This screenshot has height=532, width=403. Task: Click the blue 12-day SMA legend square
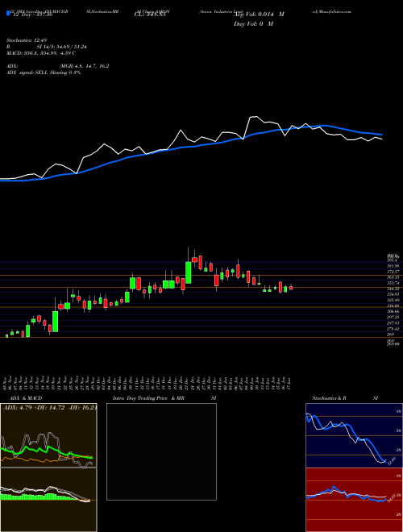click(x=9, y=13)
